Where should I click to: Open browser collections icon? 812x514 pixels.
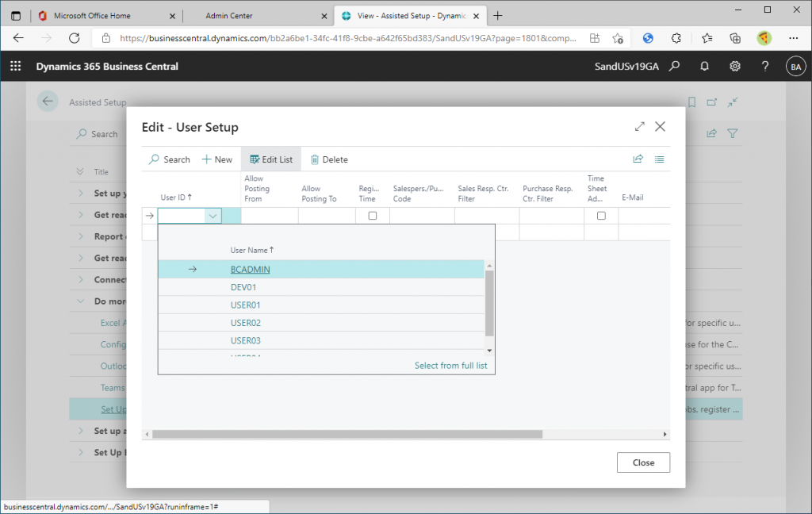click(735, 38)
